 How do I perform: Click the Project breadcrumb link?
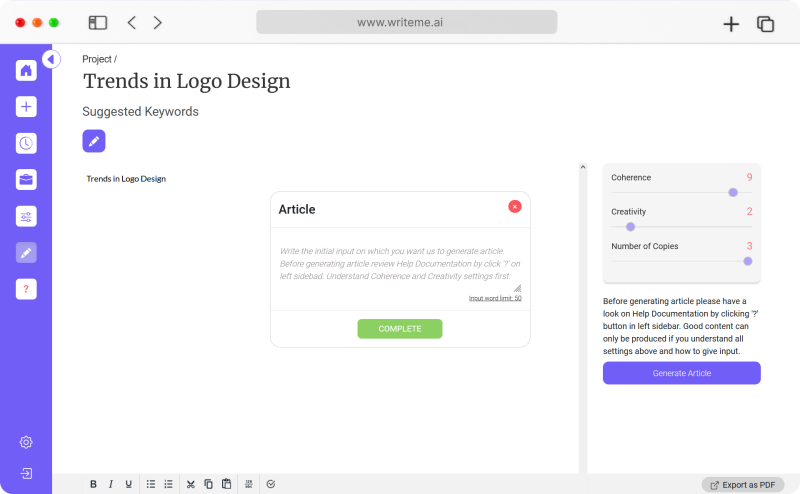pos(97,59)
